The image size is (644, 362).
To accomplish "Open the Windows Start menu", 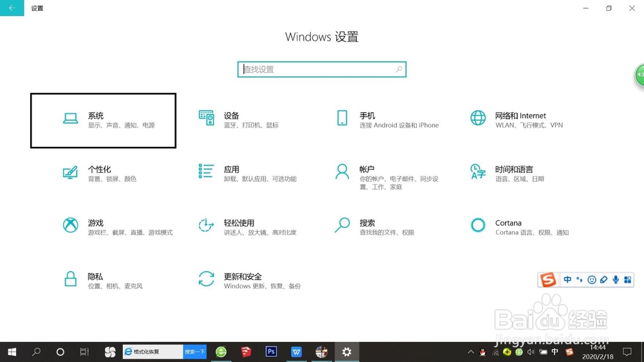I will [12, 352].
